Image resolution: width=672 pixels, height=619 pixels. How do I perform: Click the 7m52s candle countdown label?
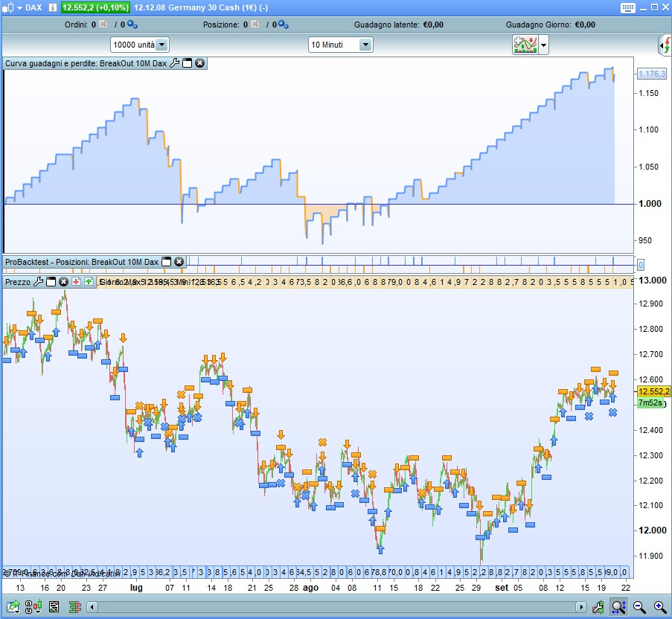[x=650, y=402]
